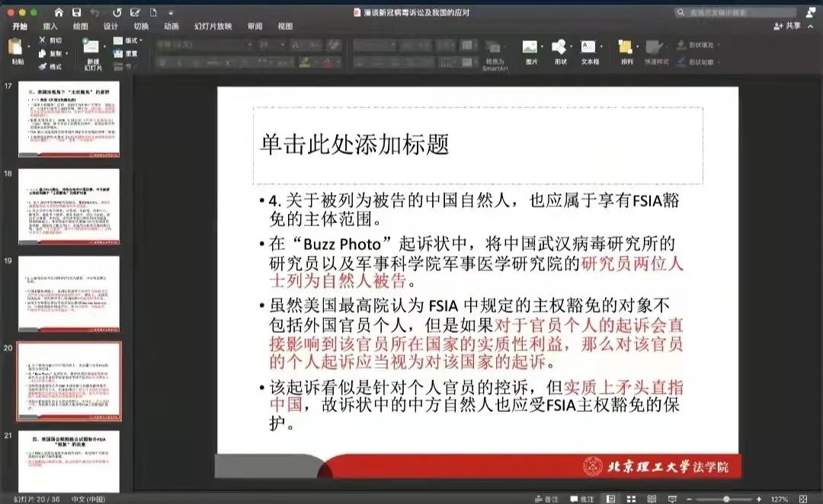The image size is (823, 504).
Task: Click the Paste clipboard icon
Action: [16, 47]
